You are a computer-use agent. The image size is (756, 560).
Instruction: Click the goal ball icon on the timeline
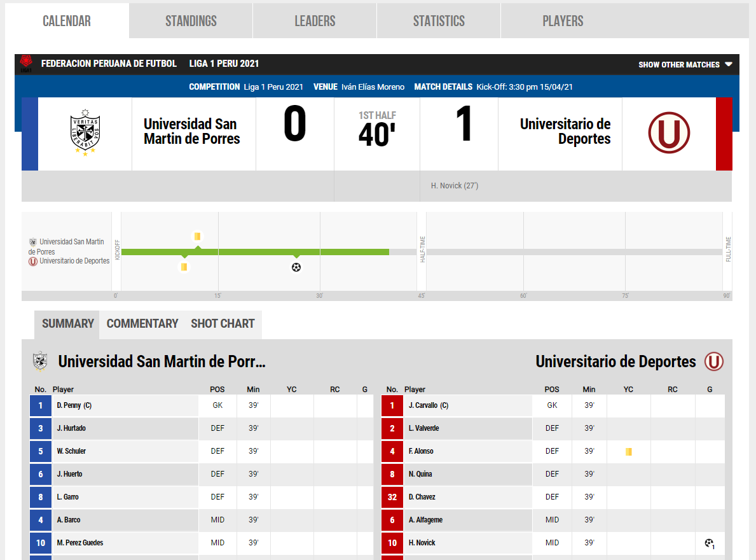pos(296,267)
